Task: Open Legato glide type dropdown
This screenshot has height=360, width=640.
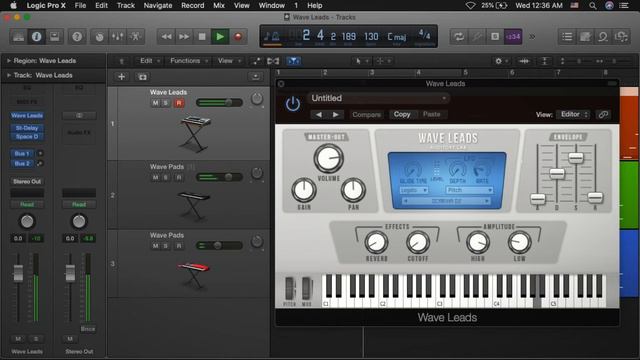Action: 413,191
